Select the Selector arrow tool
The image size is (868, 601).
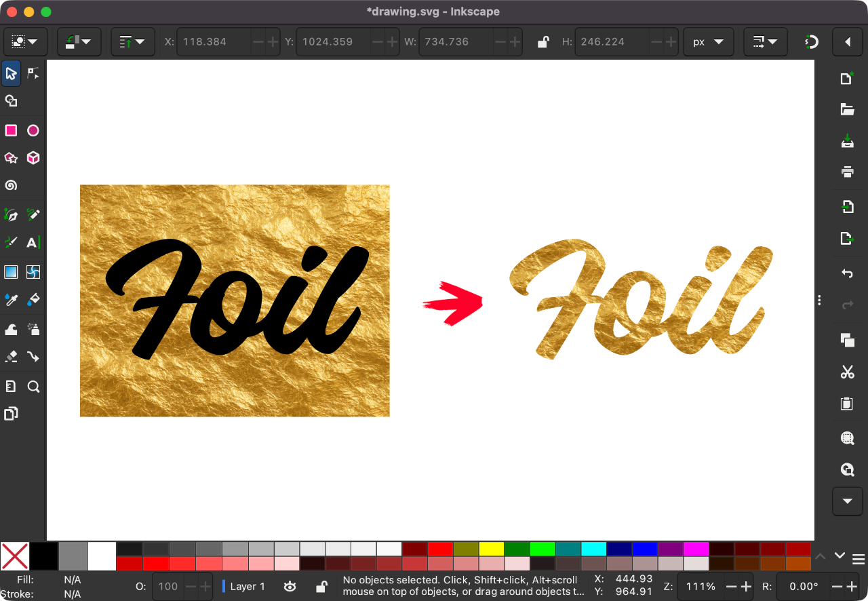pos(11,73)
